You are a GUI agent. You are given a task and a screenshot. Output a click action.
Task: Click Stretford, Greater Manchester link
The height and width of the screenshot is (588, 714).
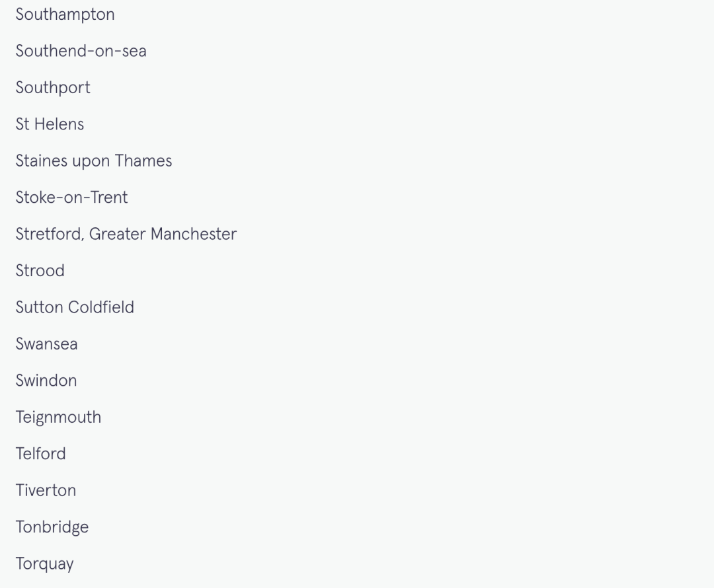126,234
